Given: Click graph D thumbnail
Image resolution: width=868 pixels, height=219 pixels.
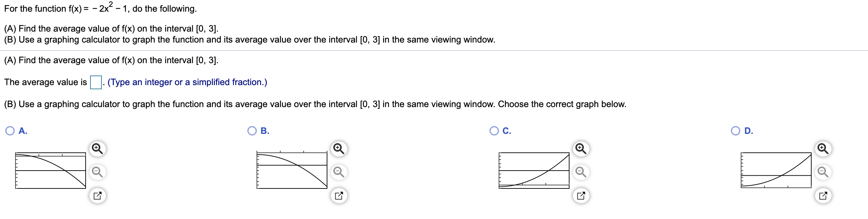Looking at the screenshot, I should point(776,170).
